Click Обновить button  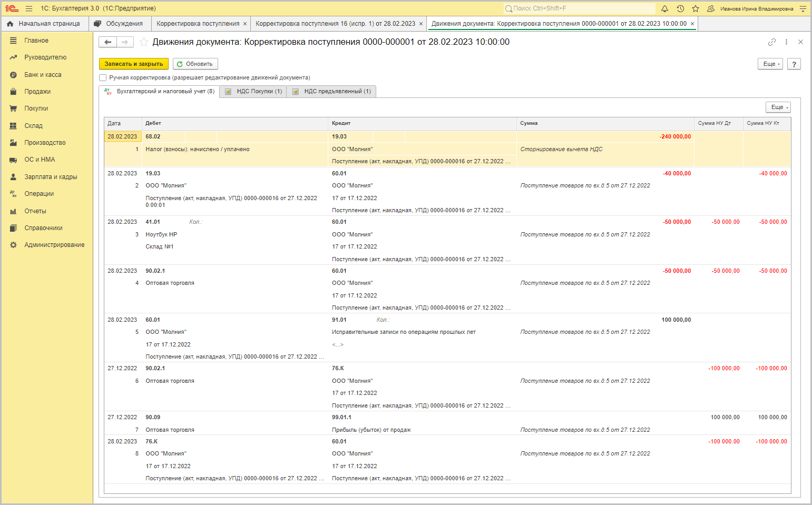coord(195,64)
